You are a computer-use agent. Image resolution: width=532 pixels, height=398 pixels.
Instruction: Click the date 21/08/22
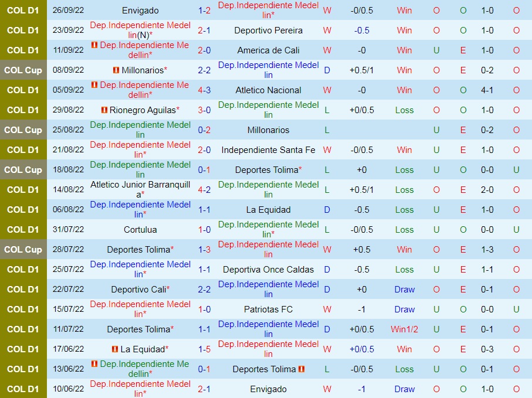(68, 150)
